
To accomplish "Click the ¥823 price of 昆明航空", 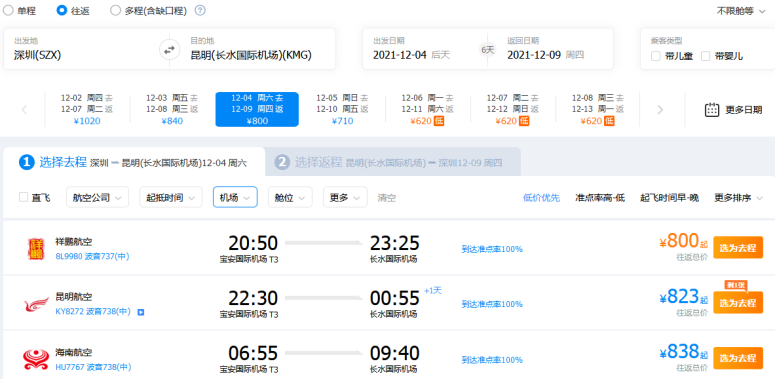I will pos(683,296).
